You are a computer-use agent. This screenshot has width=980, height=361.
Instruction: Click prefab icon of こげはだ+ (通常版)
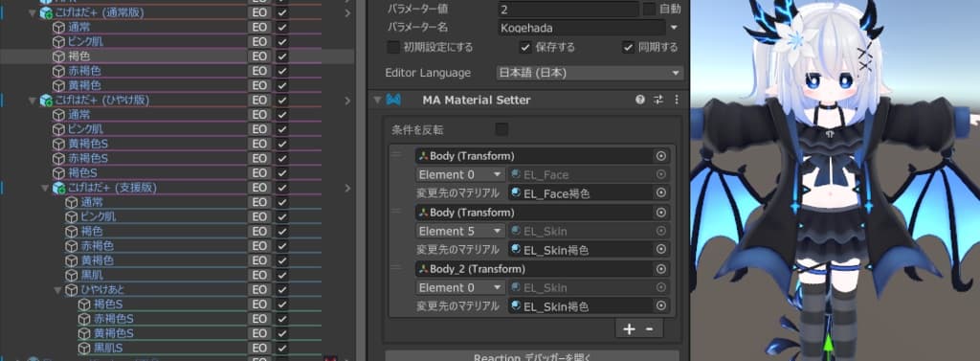[x=46, y=12]
